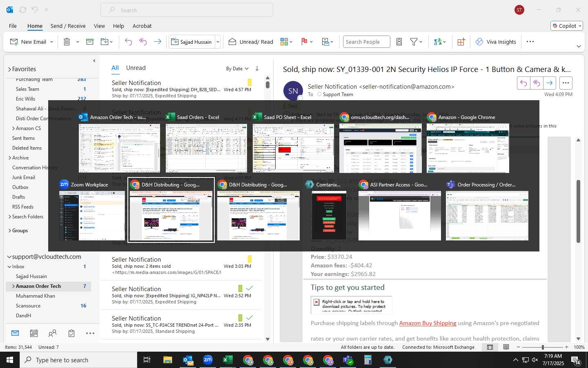The height and width of the screenshot is (368, 588).
Task: Click the ribbon more commands ellipsis
Action: [530, 42]
